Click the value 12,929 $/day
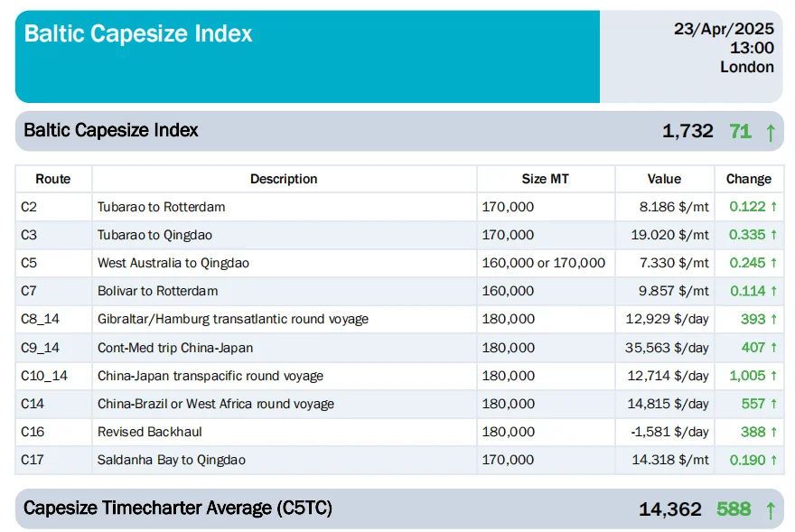 (668, 319)
